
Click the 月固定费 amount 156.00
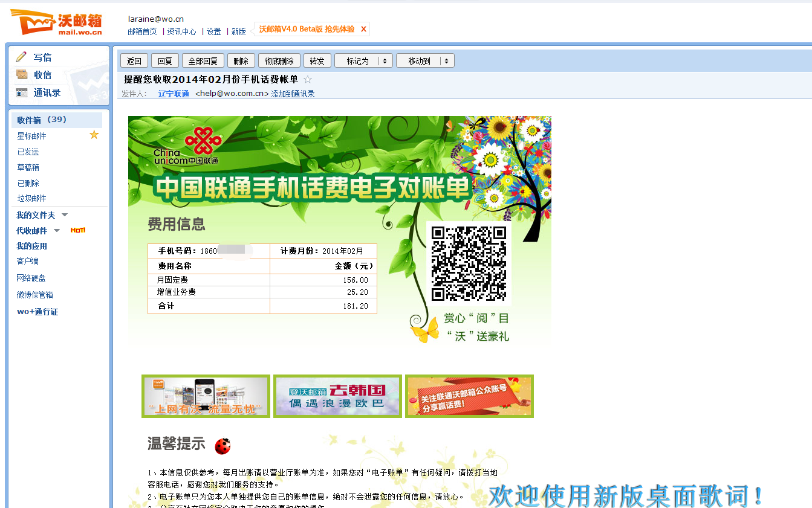(x=356, y=280)
